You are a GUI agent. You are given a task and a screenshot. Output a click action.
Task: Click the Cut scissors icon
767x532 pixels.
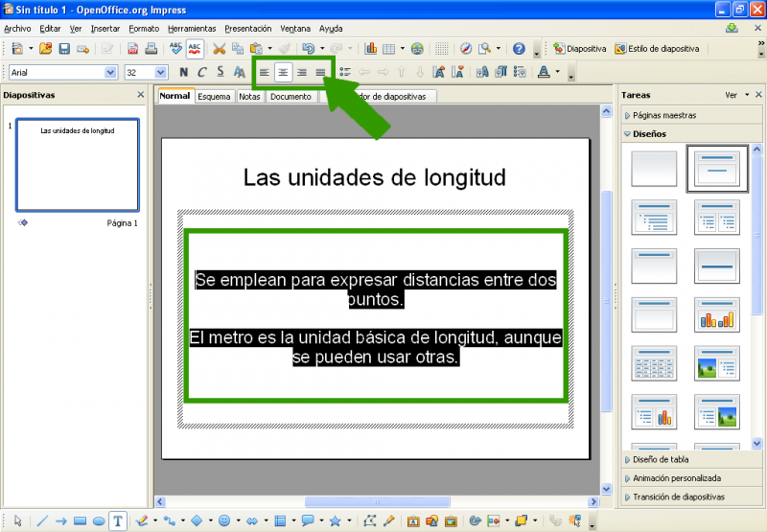[220, 48]
